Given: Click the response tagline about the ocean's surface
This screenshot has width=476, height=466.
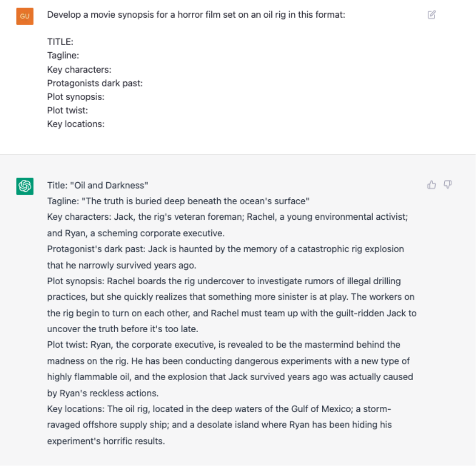Looking at the screenshot, I should coord(179,201).
